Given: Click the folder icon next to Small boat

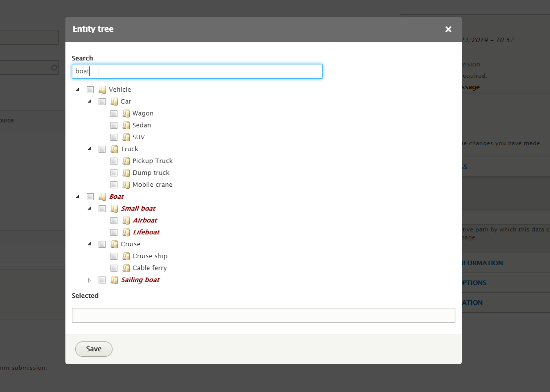Looking at the screenshot, I should pos(114,209).
